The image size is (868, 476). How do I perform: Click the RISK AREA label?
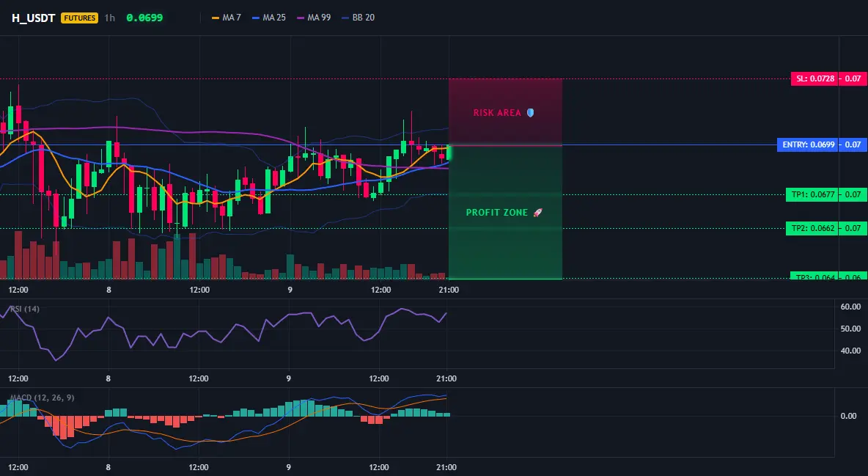click(497, 113)
